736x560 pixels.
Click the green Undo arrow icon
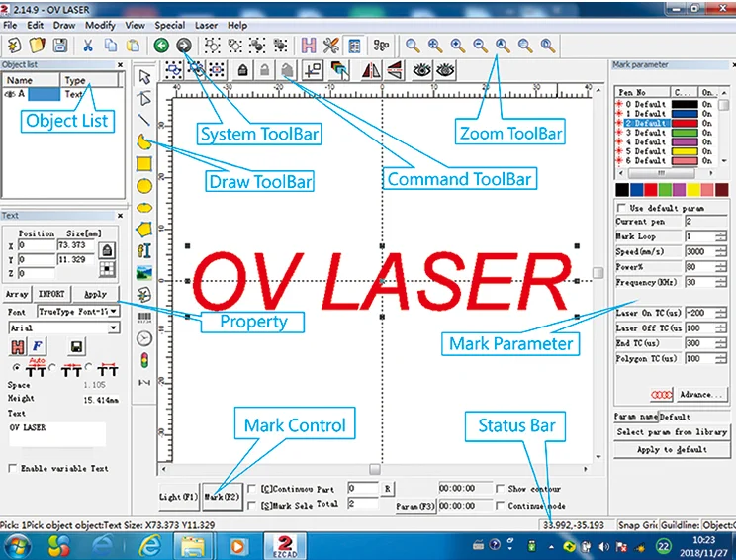[x=161, y=46]
